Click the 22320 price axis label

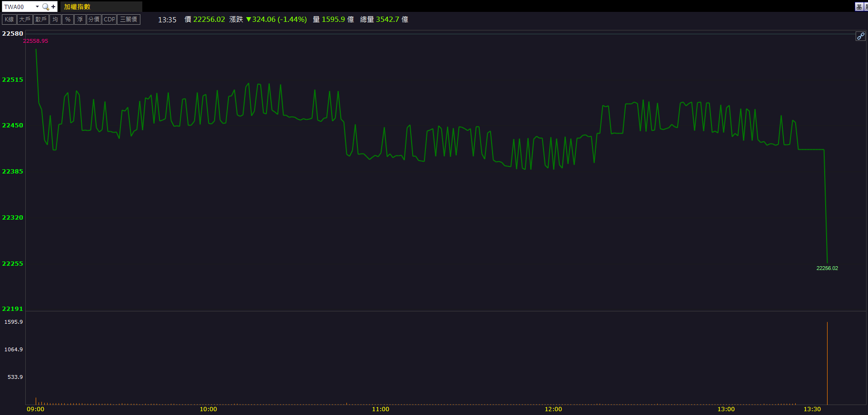[x=12, y=218]
